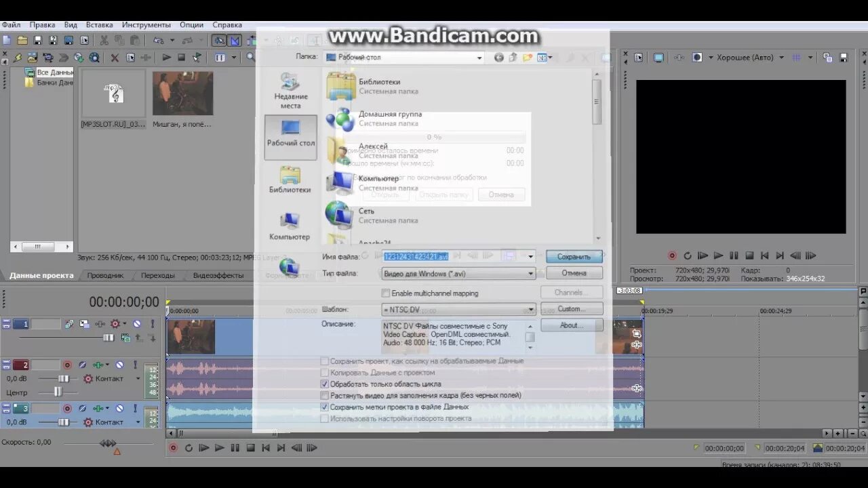The width and height of the screenshot is (868, 488).
Task: Click the 'About...' button
Action: tap(571, 325)
